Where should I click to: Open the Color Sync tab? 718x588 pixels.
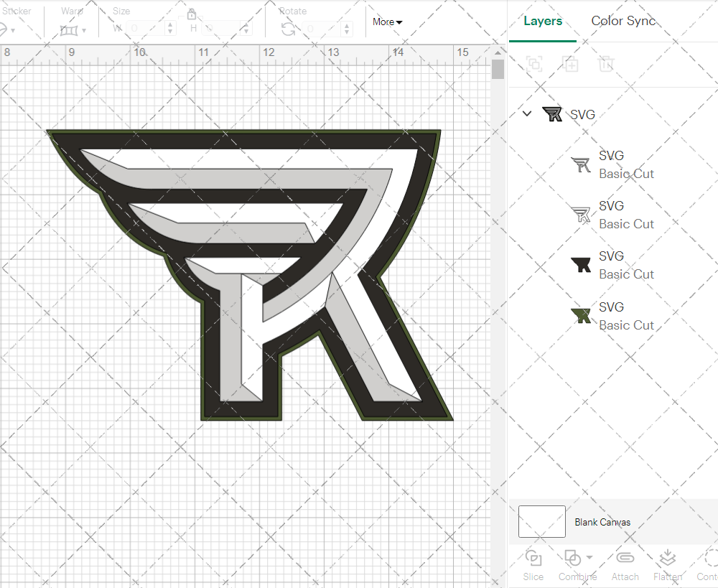click(x=623, y=21)
